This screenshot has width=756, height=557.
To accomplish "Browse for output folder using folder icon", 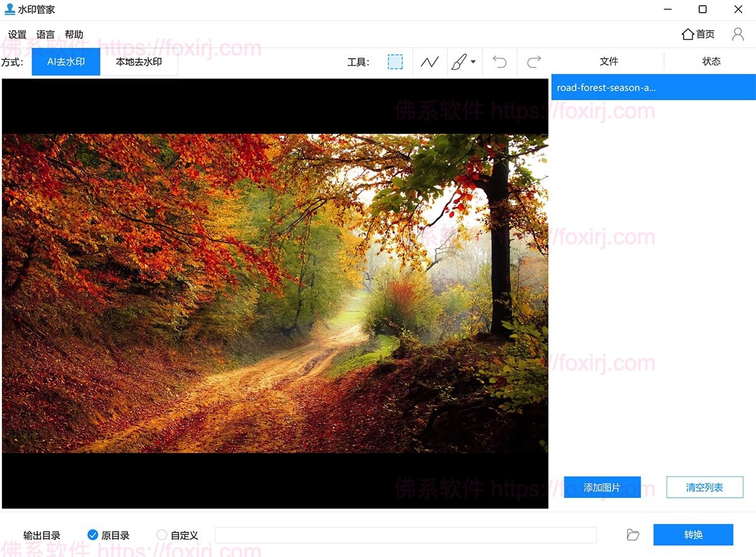I will coord(633,535).
